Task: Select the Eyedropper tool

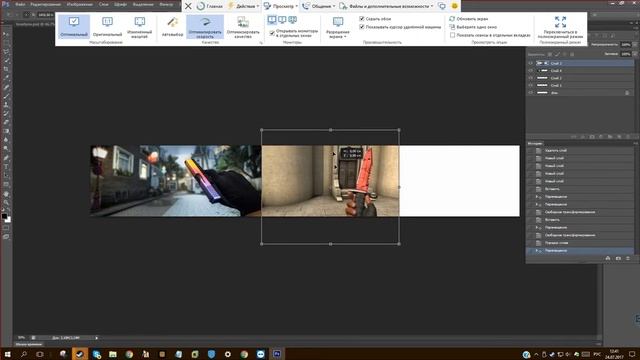Action: point(6,78)
